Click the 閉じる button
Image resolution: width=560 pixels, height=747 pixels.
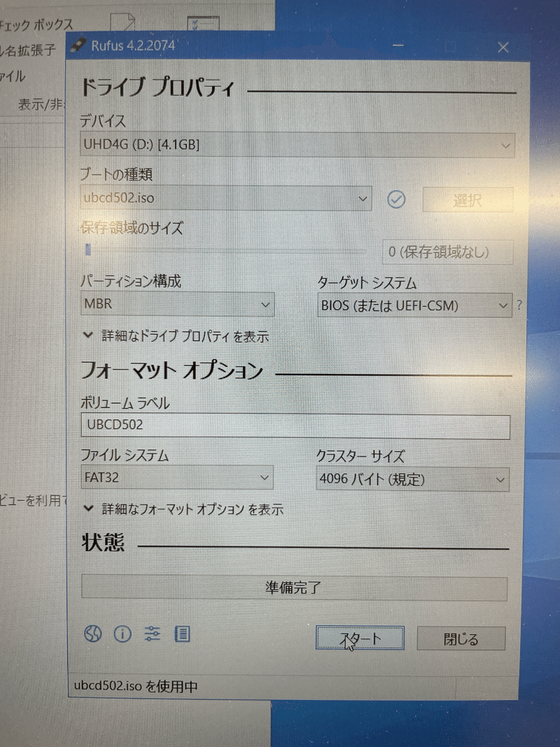pyautogui.click(x=461, y=638)
